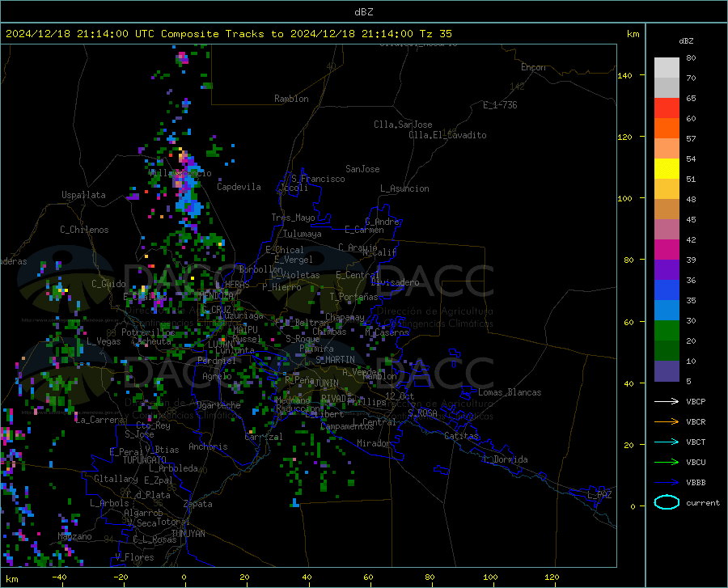Click the Capdevila label
The width and height of the screenshot is (728, 588).
239,187
